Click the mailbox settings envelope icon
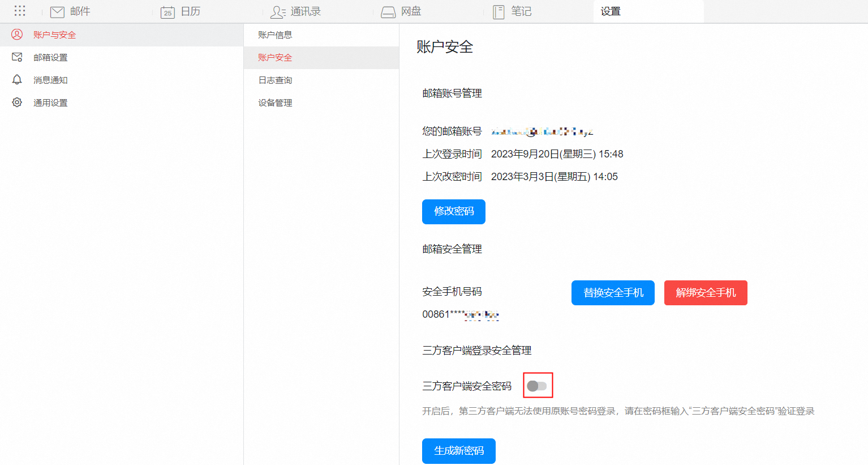The height and width of the screenshot is (465, 868). 17,57
